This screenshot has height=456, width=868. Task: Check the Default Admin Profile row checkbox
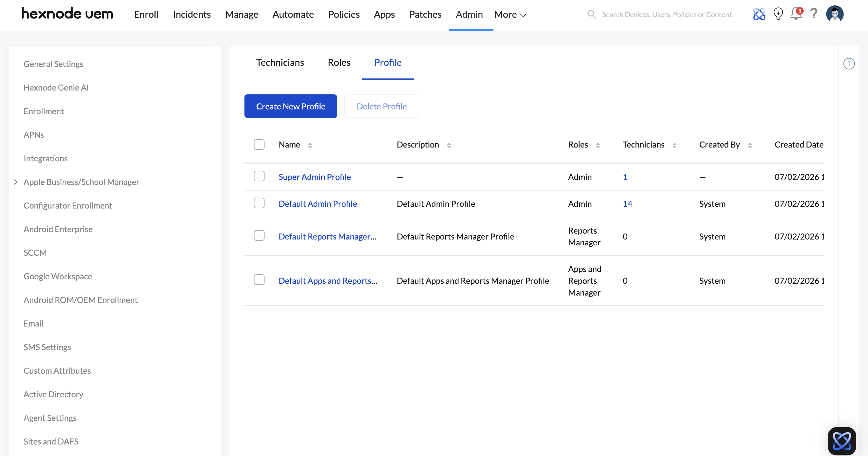tap(259, 203)
